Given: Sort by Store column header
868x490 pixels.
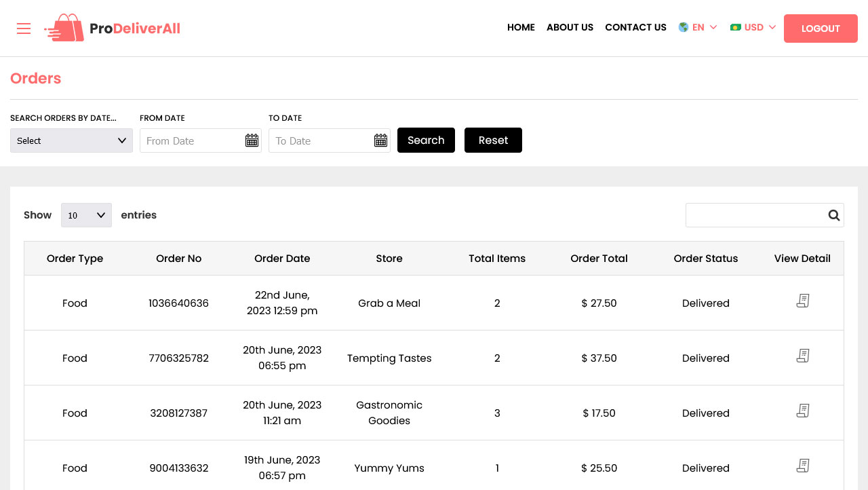Looking at the screenshot, I should (x=389, y=259).
